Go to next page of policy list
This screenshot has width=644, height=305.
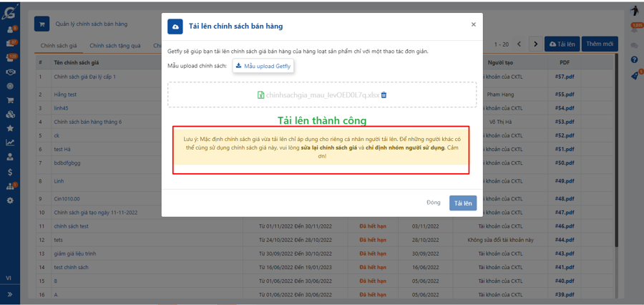coord(535,44)
